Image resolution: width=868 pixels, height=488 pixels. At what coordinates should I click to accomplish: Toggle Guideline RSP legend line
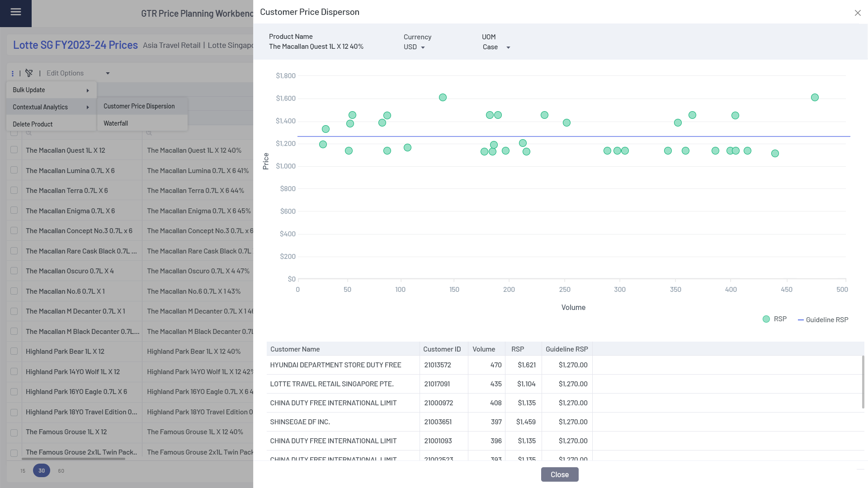pos(801,320)
